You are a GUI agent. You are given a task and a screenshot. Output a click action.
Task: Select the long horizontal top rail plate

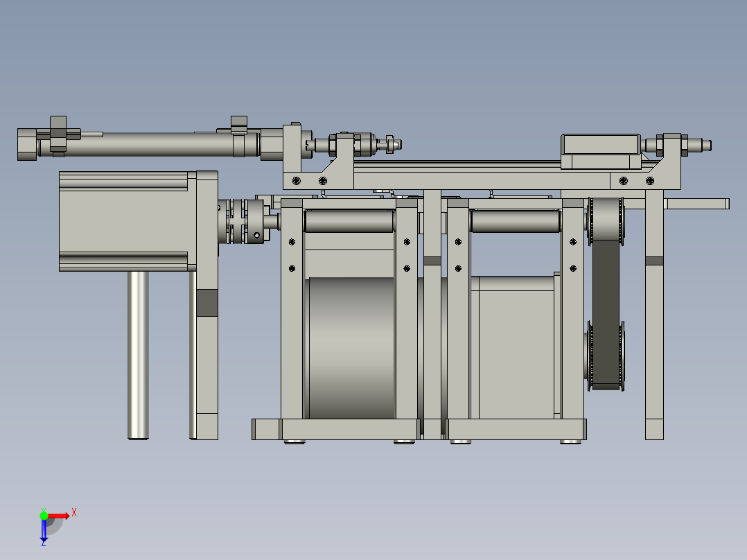click(481, 181)
